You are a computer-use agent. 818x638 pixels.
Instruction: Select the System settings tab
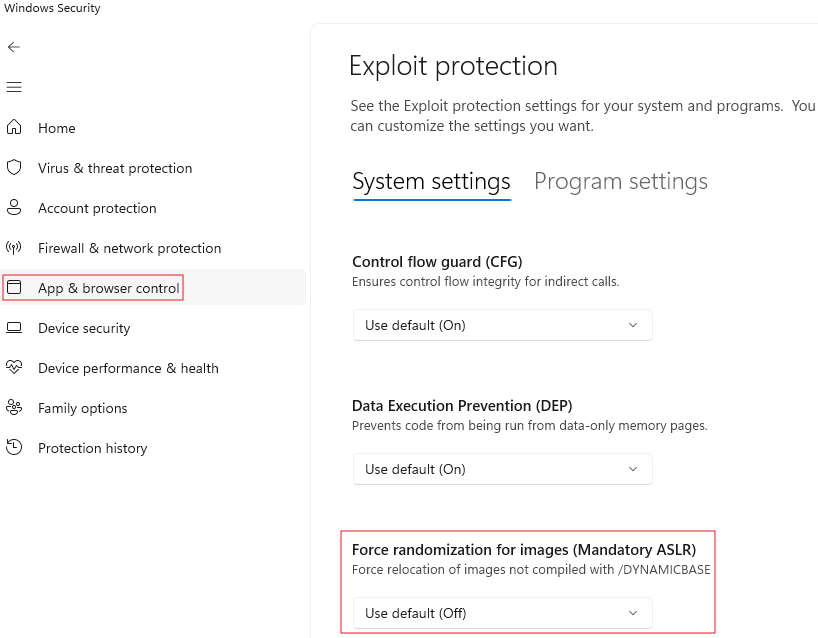431,181
